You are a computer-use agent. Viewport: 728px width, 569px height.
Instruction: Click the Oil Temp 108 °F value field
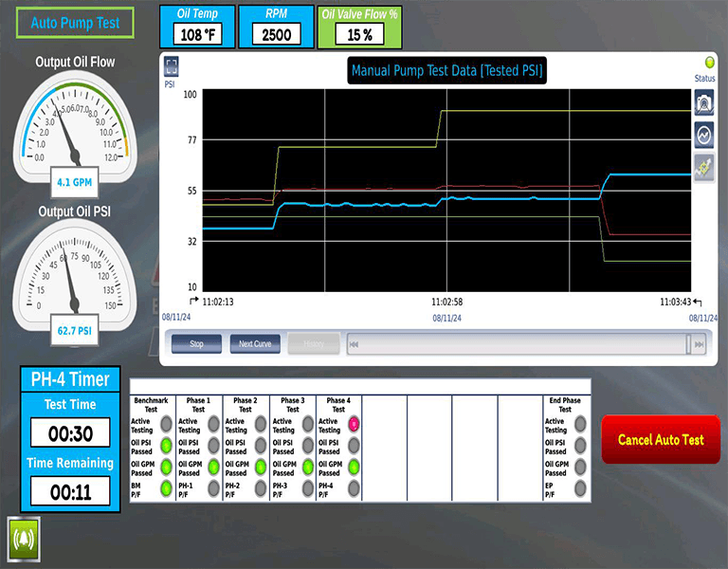pos(198,34)
